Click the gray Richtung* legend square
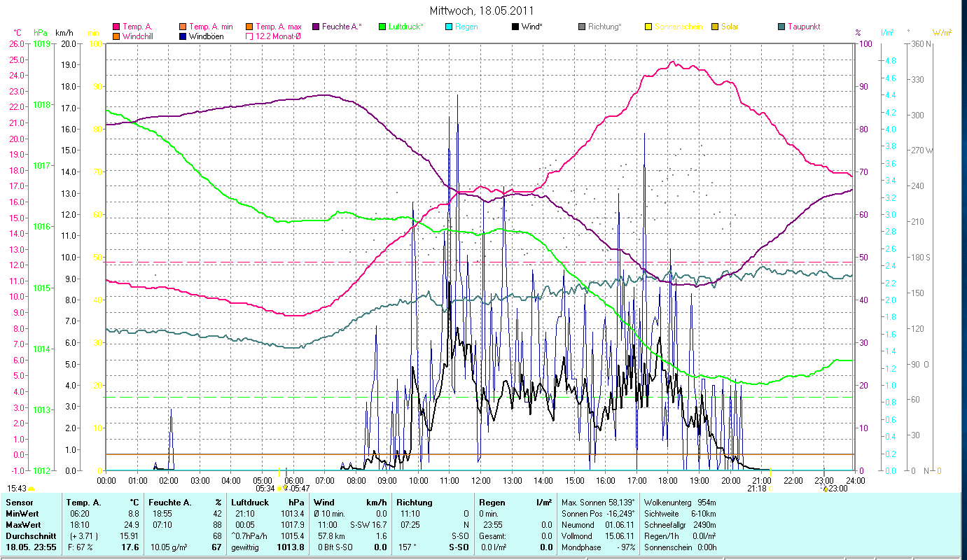The width and height of the screenshot is (967, 560). [582, 27]
